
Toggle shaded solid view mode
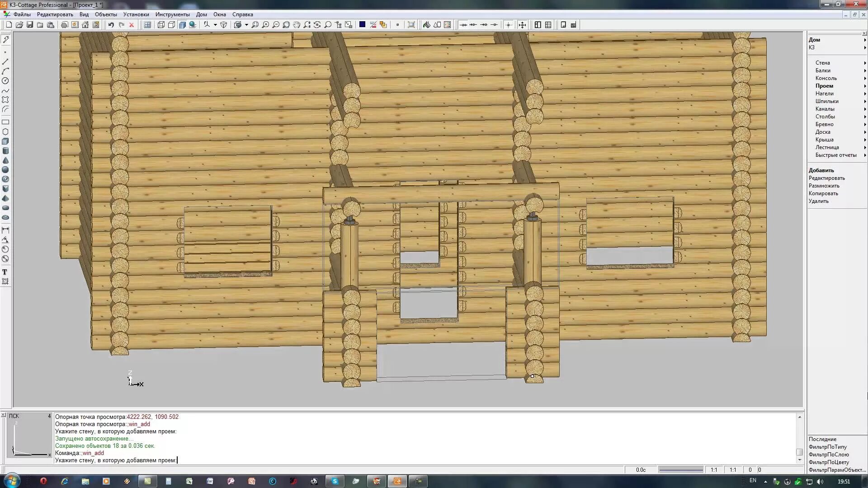[x=182, y=25]
